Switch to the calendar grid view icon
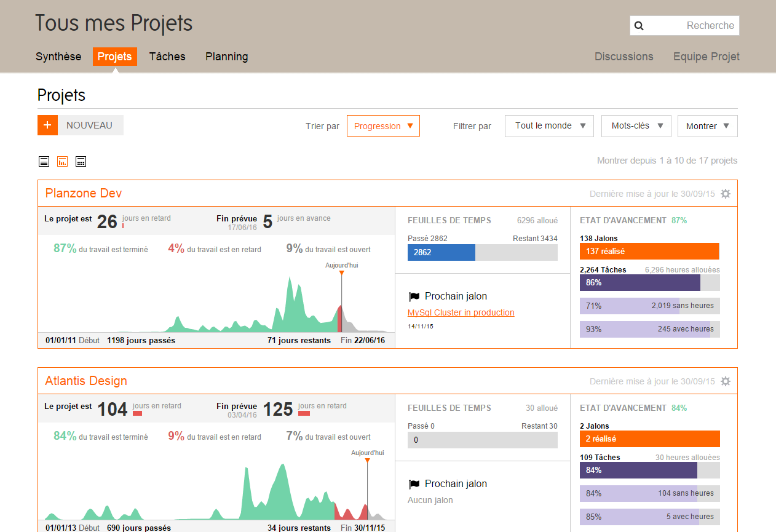 (x=81, y=161)
